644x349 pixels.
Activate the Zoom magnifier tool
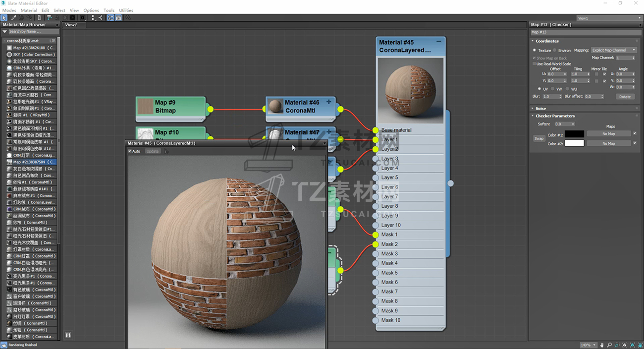click(x=609, y=345)
